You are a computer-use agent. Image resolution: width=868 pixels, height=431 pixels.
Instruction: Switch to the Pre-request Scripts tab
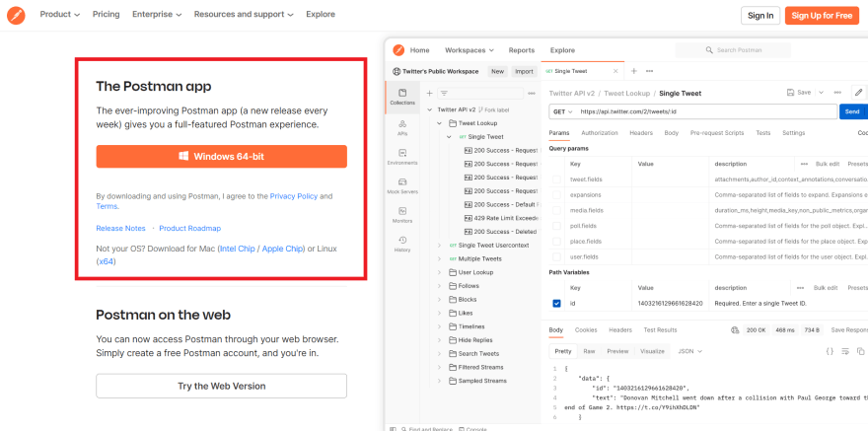point(717,133)
